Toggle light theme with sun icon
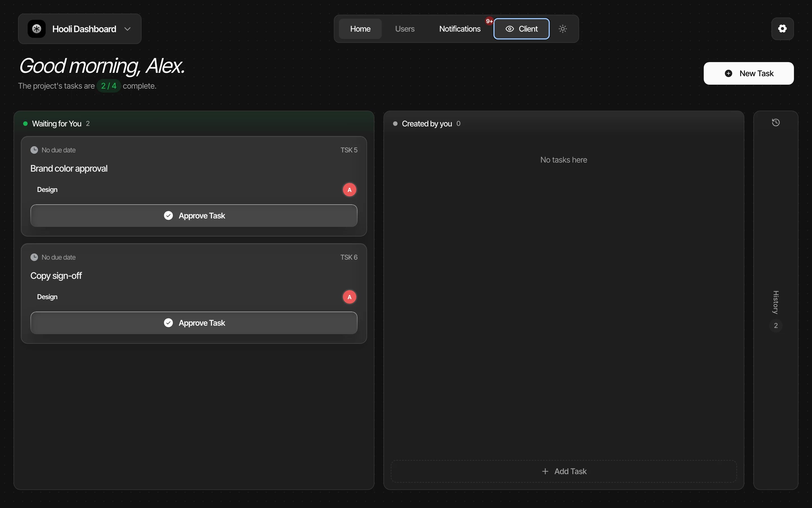Image resolution: width=812 pixels, height=508 pixels. 563,29
